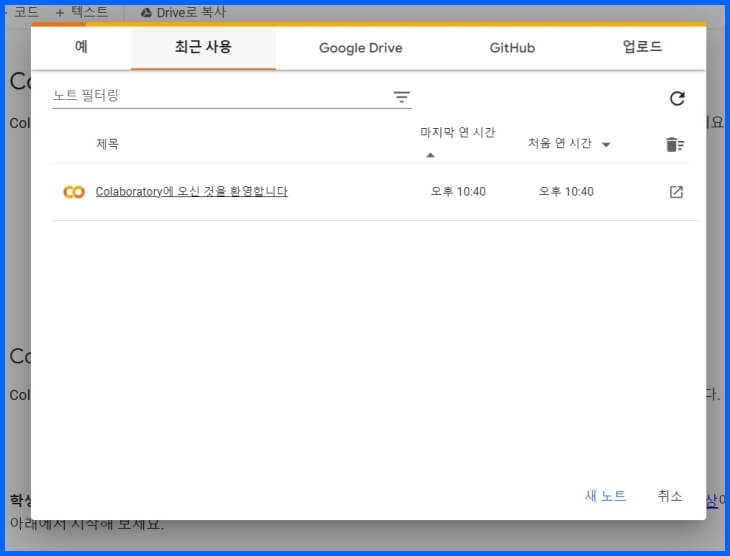Sort by 처음 연 시간 column
The image size is (730, 556).
click(560, 143)
